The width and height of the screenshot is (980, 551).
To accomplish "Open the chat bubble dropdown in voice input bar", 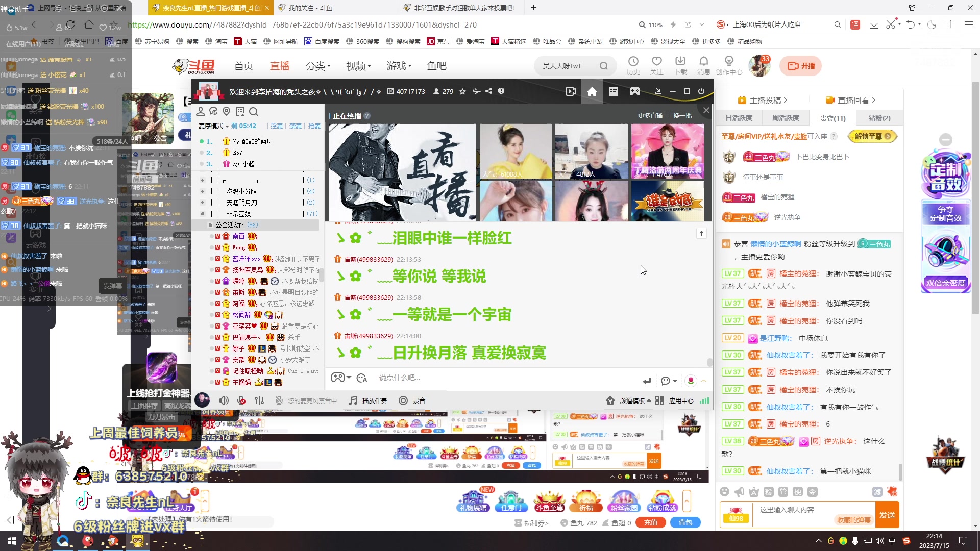I will pyautogui.click(x=669, y=381).
